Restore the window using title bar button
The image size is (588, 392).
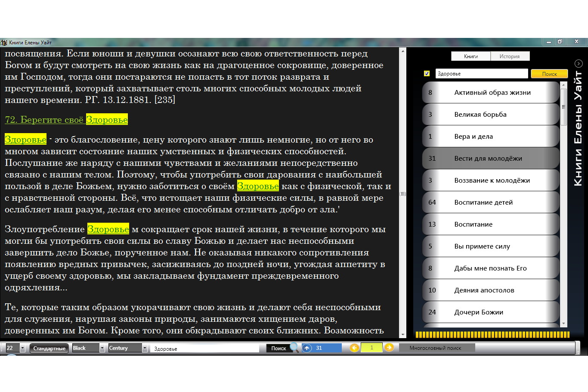point(560,42)
